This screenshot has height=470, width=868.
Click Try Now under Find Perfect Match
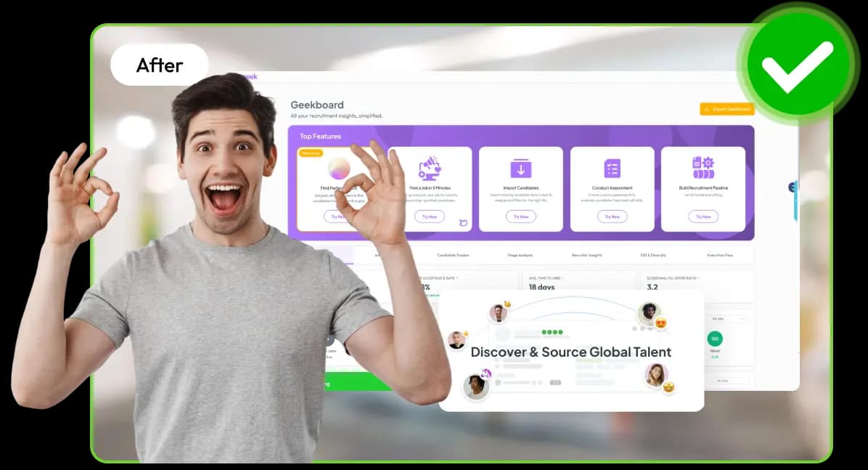pos(336,216)
